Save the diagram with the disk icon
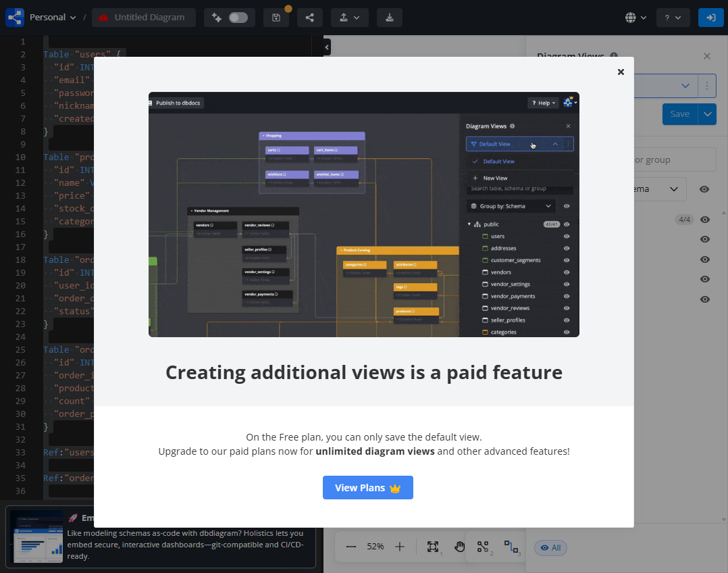Screen dimensions: 728x573 point(276,18)
